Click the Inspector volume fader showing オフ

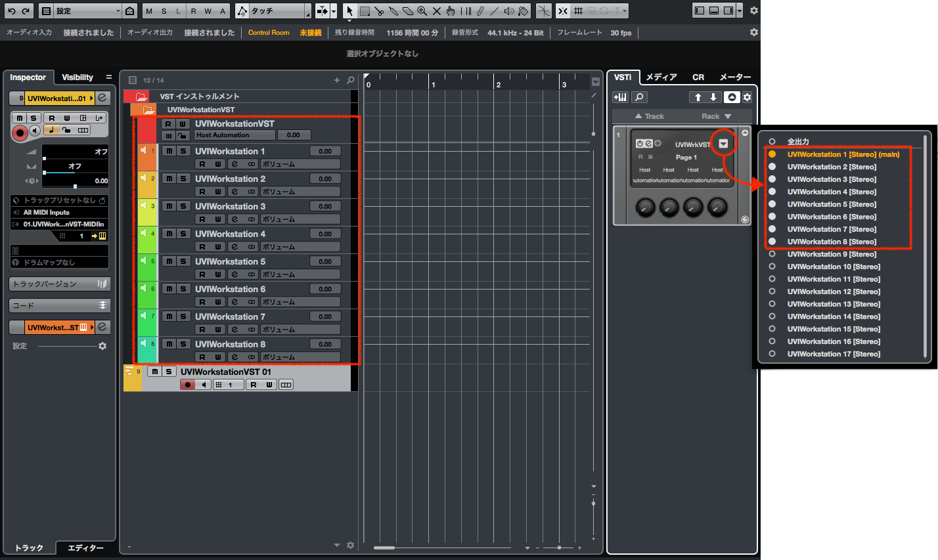(75, 152)
